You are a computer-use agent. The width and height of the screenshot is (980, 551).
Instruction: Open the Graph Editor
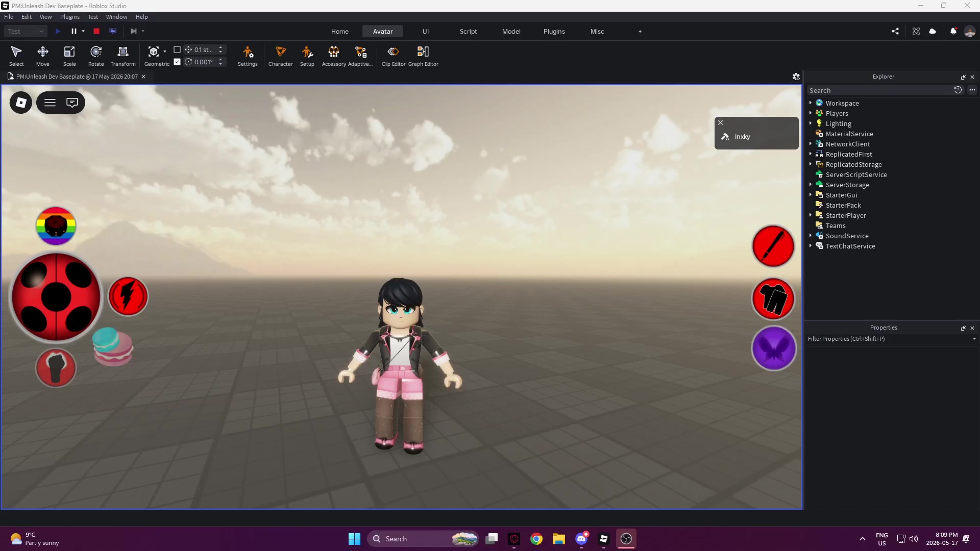(x=423, y=56)
